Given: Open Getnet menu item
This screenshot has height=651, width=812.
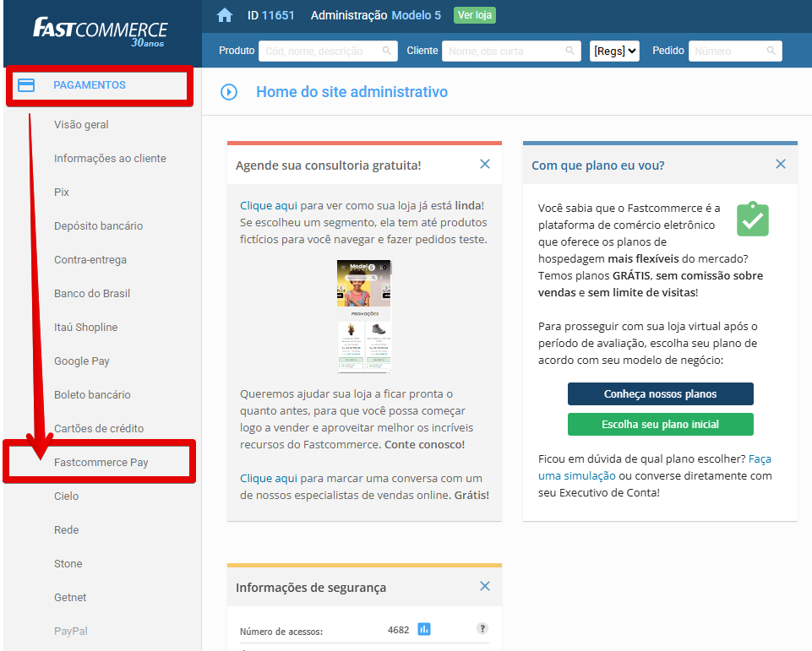Looking at the screenshot, I should (x=70, y=597).
